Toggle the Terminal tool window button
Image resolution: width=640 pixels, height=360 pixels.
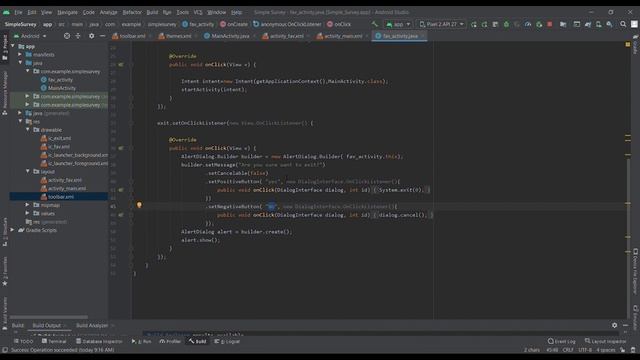(x=54, y=341)
